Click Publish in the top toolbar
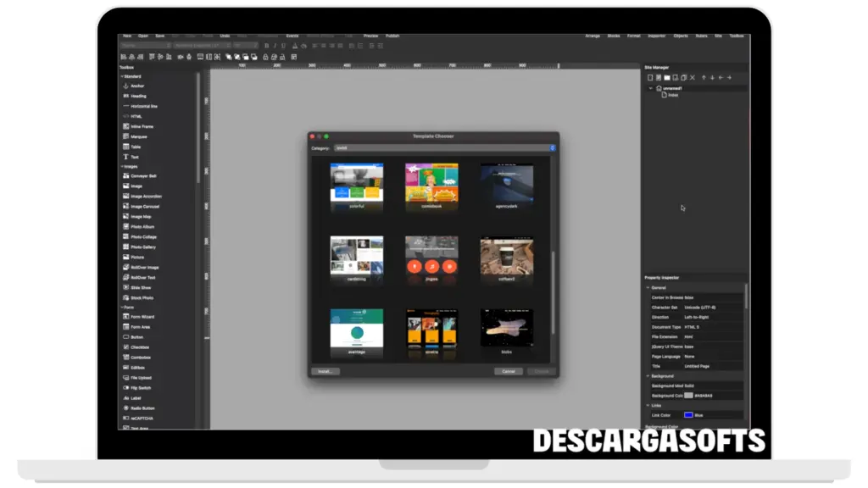This screenshot has width=868, height=488. click(x=393, y=36)
